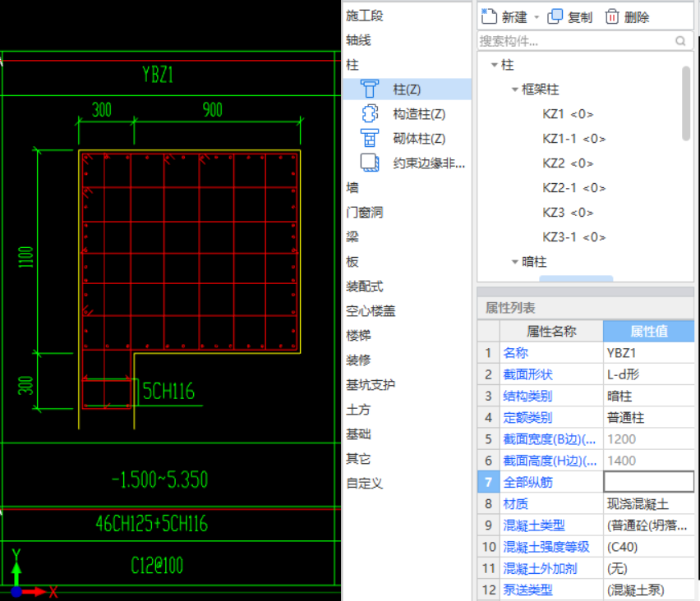Collapse the 暗柱 tree node
This screenshot has width=700, height=601.
(515, 262)
